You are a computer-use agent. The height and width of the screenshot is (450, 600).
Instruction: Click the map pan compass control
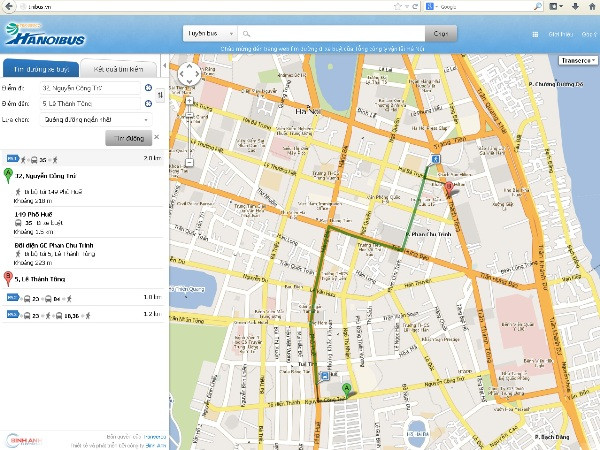click(188, 72)
